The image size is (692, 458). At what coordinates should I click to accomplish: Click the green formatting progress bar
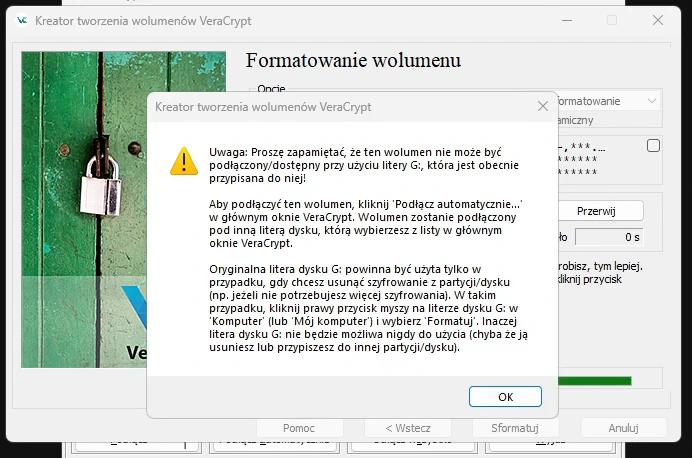click(594, 381)
